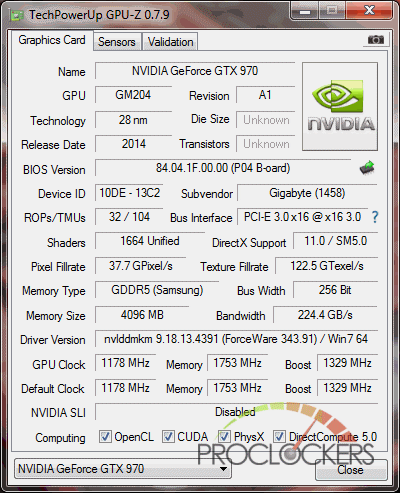
Task: Click Default Clock row Memory 1753 MHz
Action: coord(237,388)
